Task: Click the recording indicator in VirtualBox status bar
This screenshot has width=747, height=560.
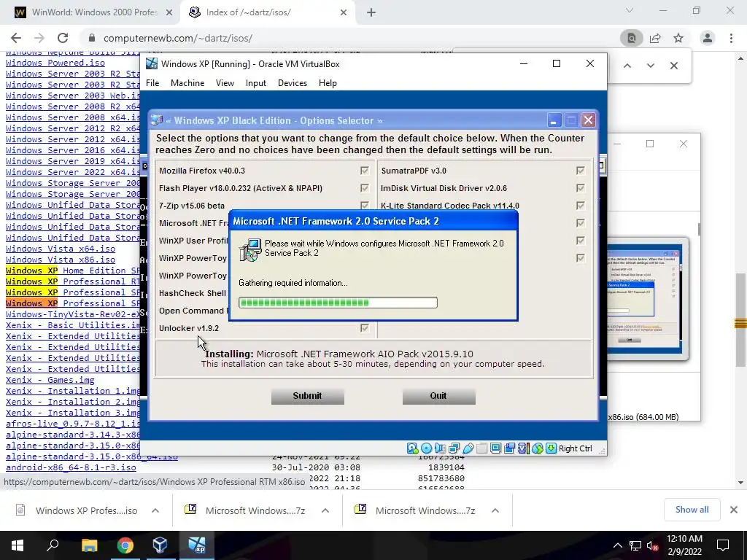Action: (509, 448)
